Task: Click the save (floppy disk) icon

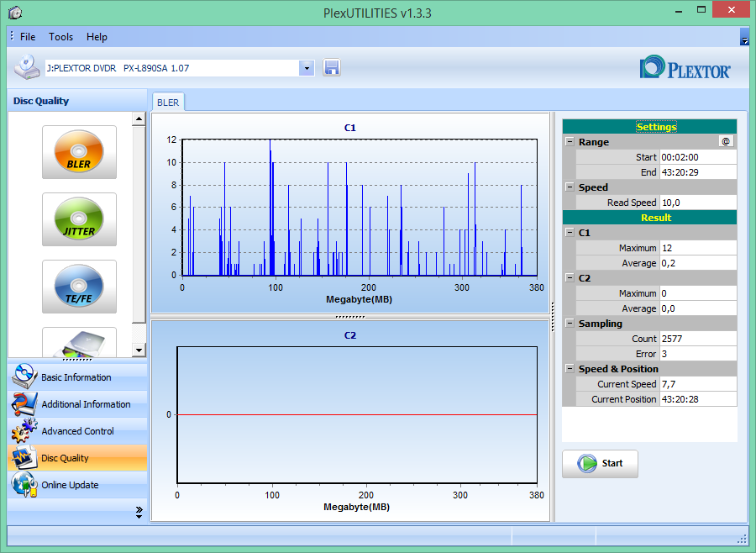Action: (x=332, y=67)
